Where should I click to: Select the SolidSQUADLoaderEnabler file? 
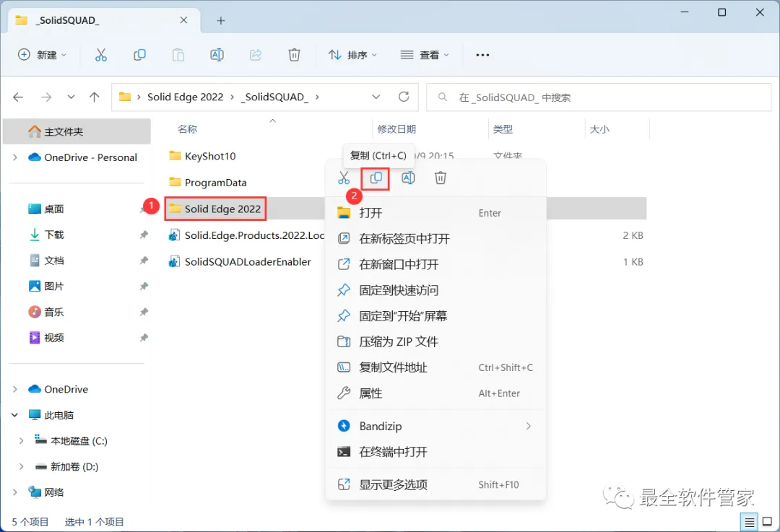(240, 261)
